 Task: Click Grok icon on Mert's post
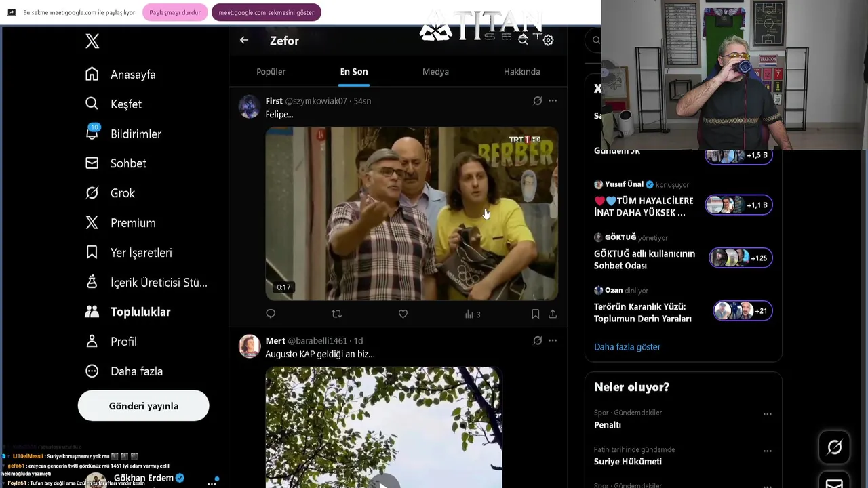point(537,341)
